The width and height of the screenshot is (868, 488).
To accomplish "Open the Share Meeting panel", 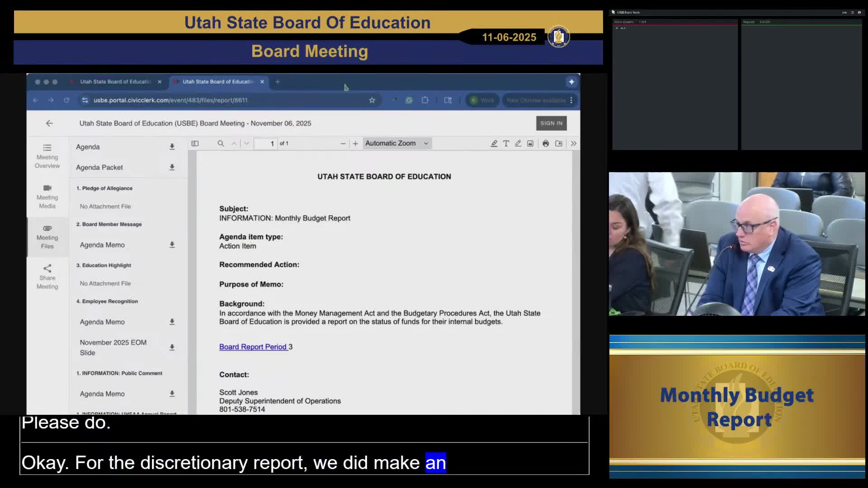I will tap(47, 277).
